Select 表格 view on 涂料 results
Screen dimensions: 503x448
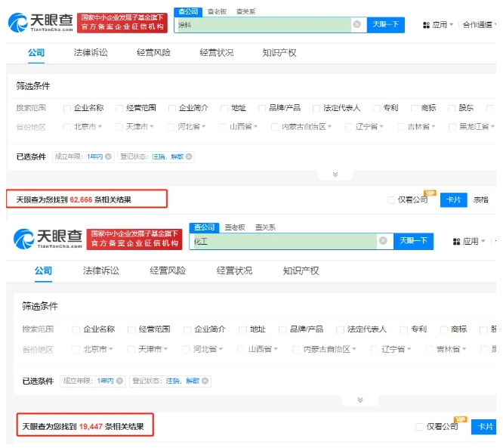click(480, 199)
